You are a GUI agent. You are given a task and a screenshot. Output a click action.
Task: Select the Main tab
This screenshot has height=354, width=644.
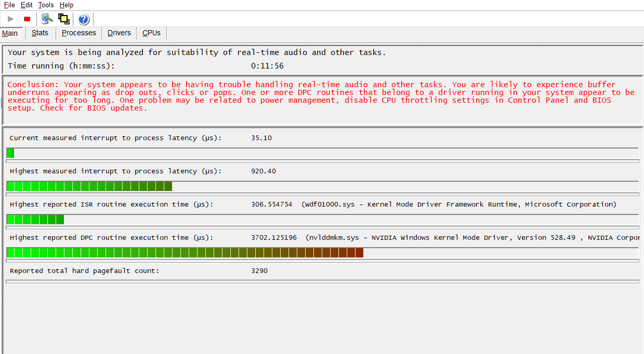click(10, 33)
